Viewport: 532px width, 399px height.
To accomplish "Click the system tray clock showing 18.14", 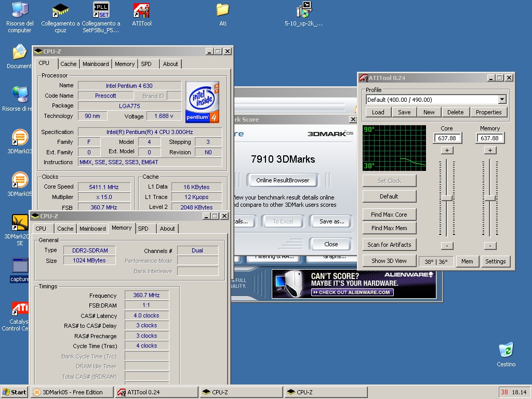I will [x=519, y=392].
